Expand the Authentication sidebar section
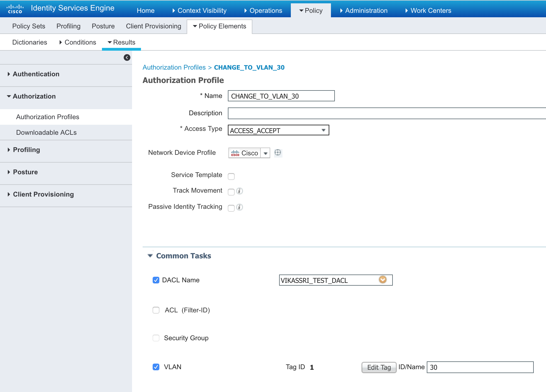The height and width of the screenshot is (392, 546). (36, 74)
